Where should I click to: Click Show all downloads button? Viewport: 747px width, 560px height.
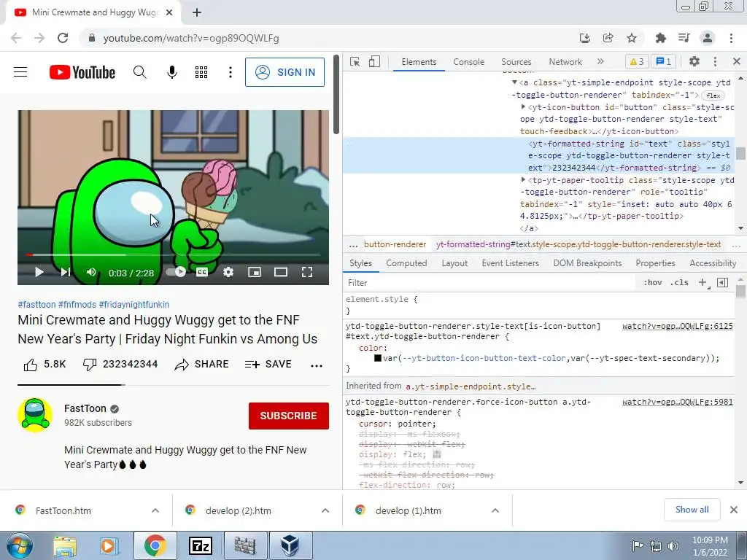click(692, 510)
